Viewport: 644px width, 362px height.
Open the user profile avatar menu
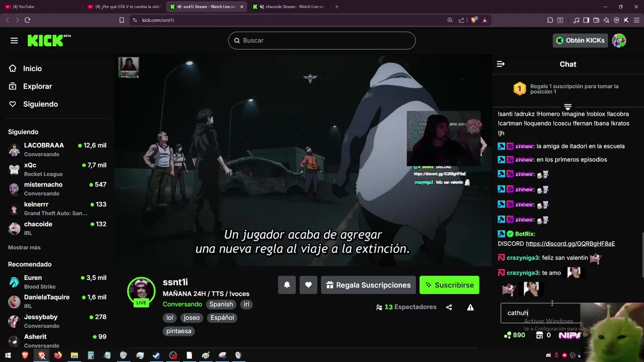point(619,40)
